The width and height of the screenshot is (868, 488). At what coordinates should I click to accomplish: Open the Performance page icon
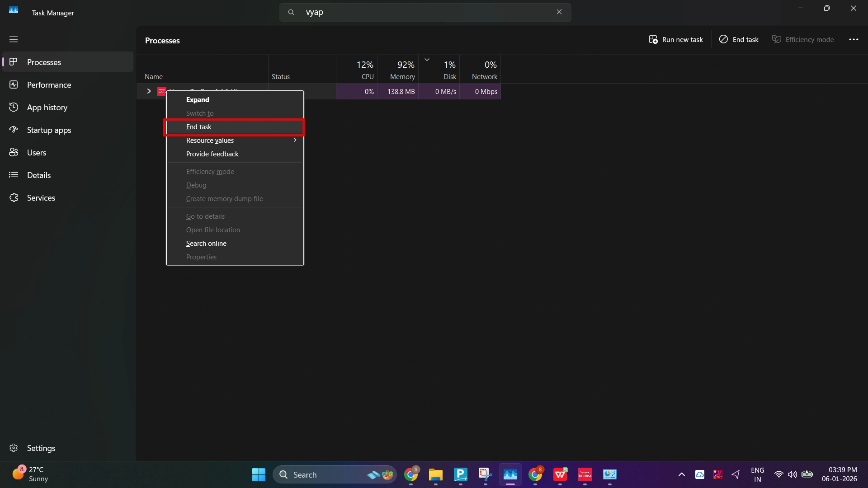point(14,84)
